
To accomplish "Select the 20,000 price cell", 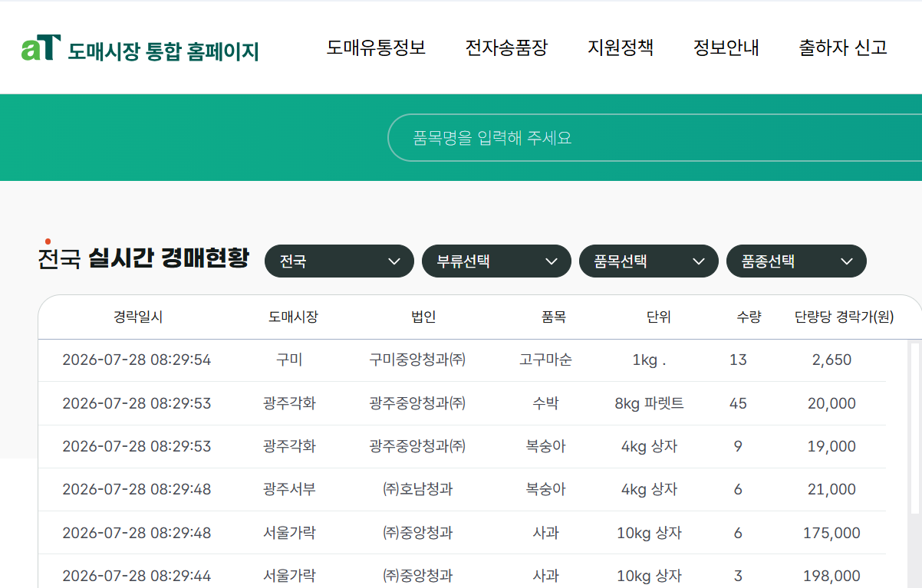I will click(x=831, y=403).
